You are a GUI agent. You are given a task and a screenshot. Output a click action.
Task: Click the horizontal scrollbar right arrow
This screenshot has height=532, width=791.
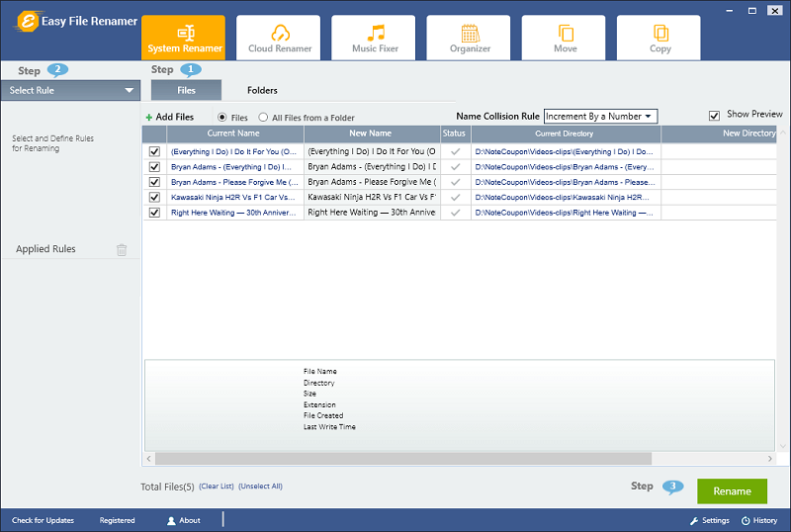coord(770,458)
